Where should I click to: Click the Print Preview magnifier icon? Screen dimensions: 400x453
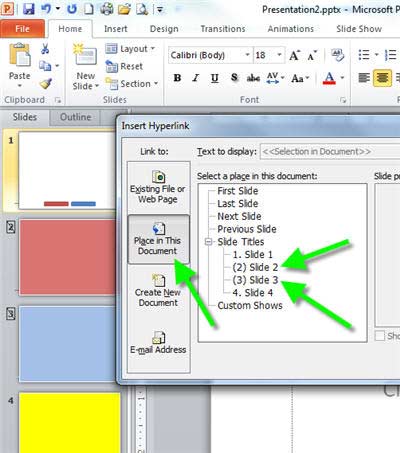[142, 9]
